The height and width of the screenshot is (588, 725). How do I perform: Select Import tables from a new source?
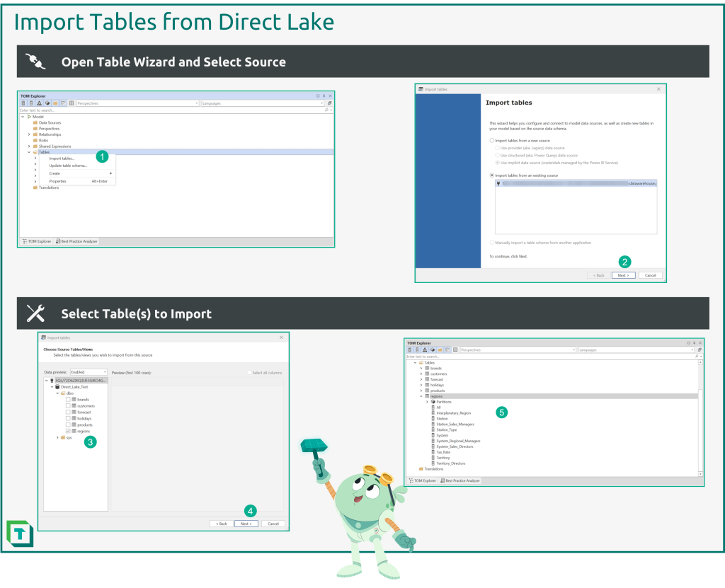[492, 141]
